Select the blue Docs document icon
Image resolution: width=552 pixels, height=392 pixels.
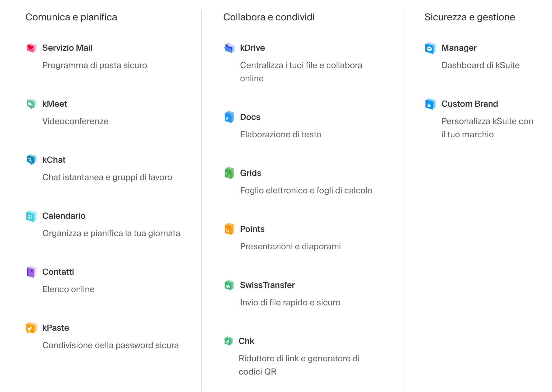(229, 117)
